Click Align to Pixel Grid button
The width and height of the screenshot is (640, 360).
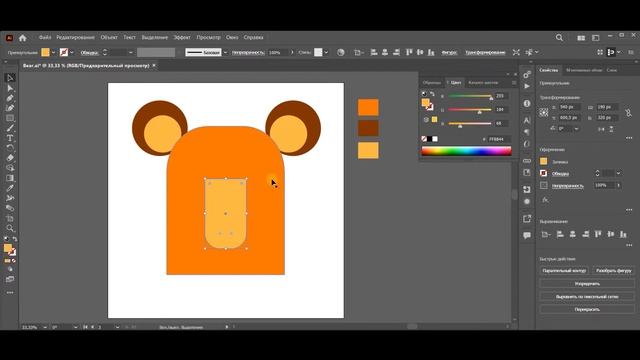pyautogui.click(x=587, y=297)
